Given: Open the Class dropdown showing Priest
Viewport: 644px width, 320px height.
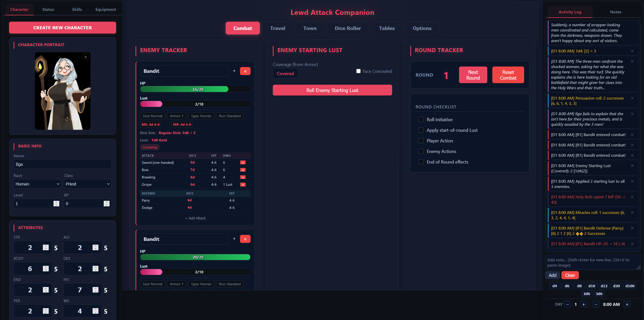Looking at the screenshot, I should [x=87, y=184].
